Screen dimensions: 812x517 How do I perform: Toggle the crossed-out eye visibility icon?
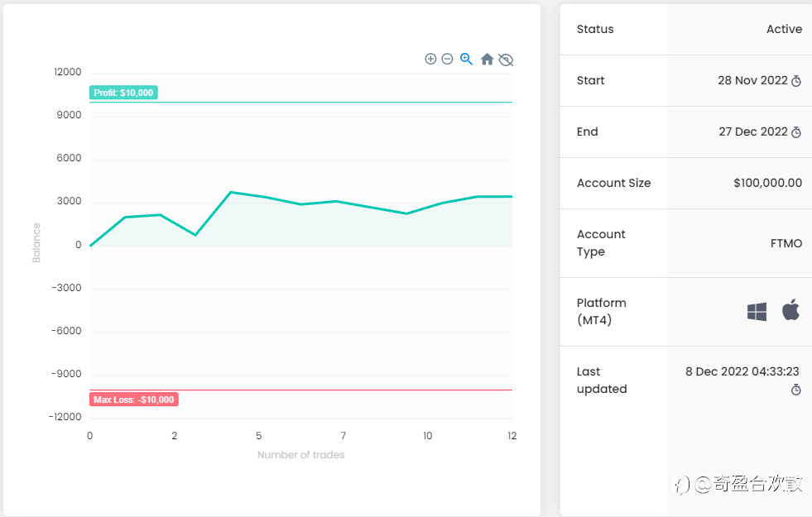[x=506, y=60]
